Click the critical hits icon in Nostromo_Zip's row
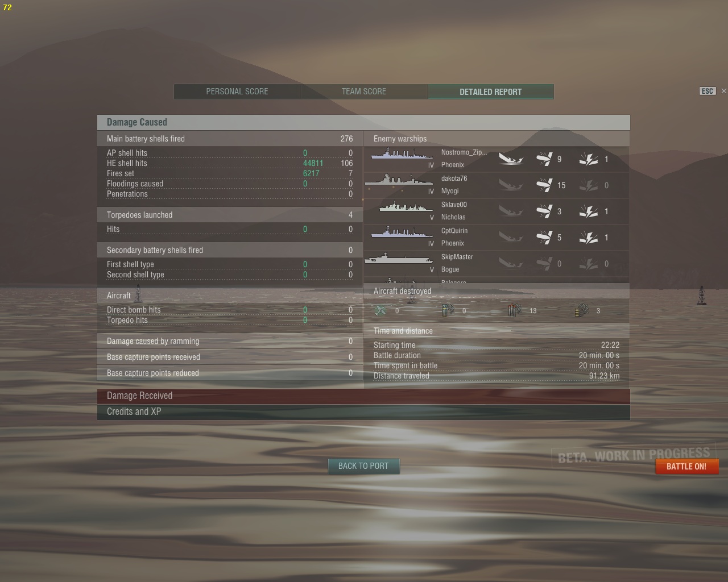The width and height of the screenshot is (728, 582). click(589, 159)
